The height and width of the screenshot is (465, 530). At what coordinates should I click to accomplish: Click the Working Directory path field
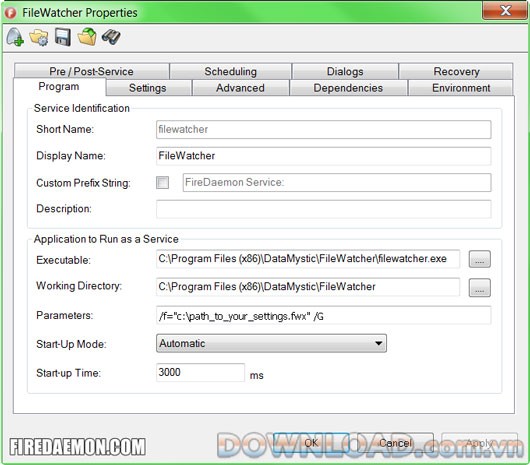click(308, 287)
